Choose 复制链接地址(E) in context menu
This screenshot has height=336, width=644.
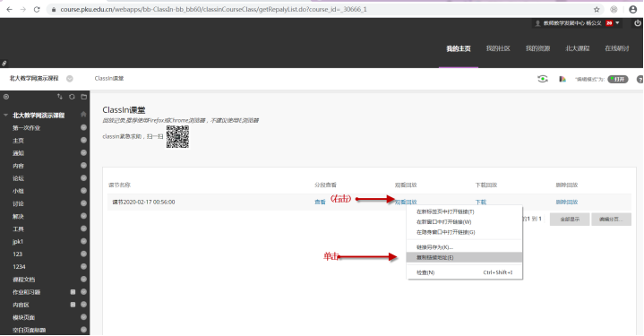[464, 257]
